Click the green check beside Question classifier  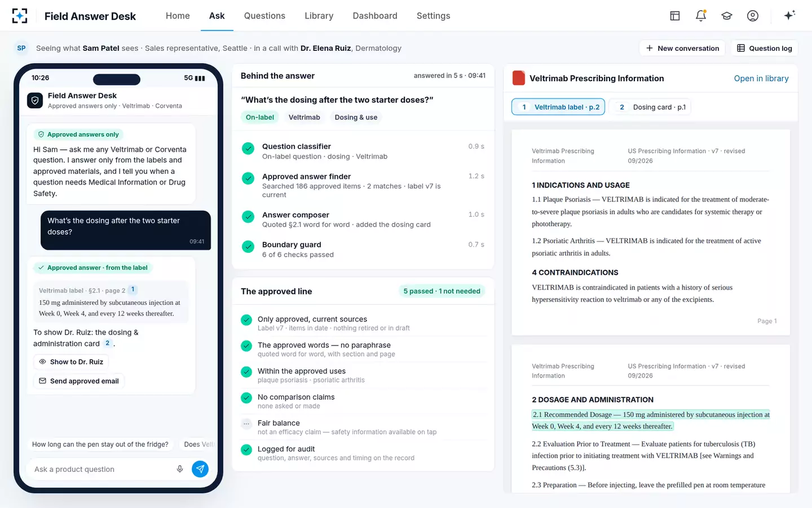tap(248, 148)
